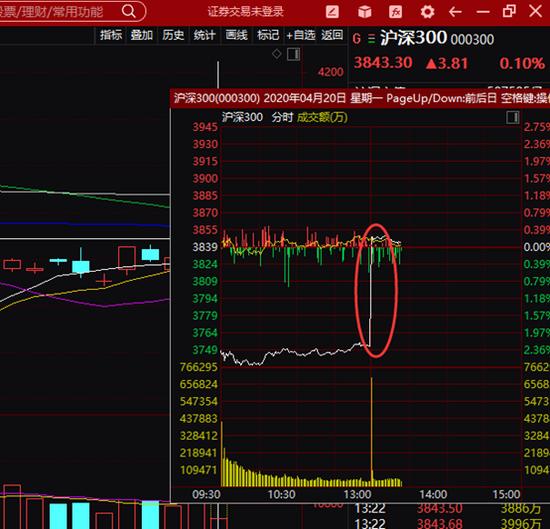The height and width of the screenshot is (529, 550).
Task: Click the 14:00 time axis label
Action: tap(433, 495)
